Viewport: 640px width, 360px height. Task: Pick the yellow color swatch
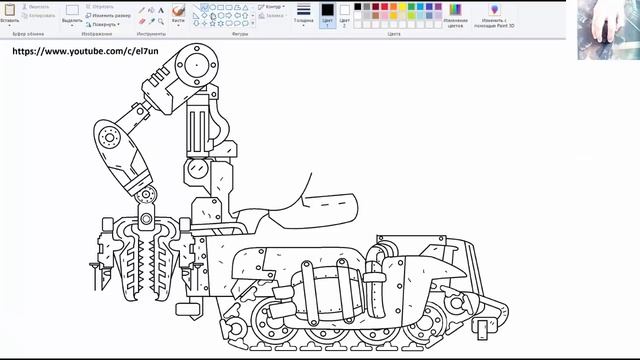402,7
